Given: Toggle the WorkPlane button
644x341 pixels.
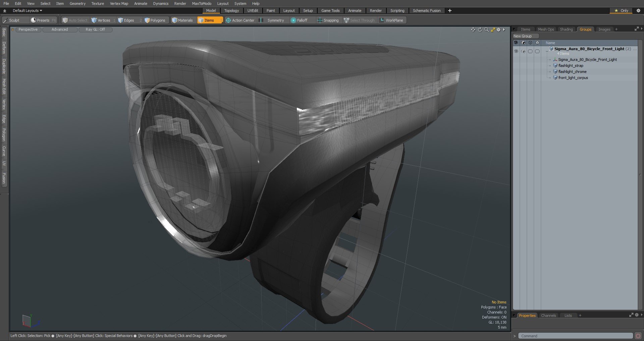Looking at the screenshot, I should (391, 20).
